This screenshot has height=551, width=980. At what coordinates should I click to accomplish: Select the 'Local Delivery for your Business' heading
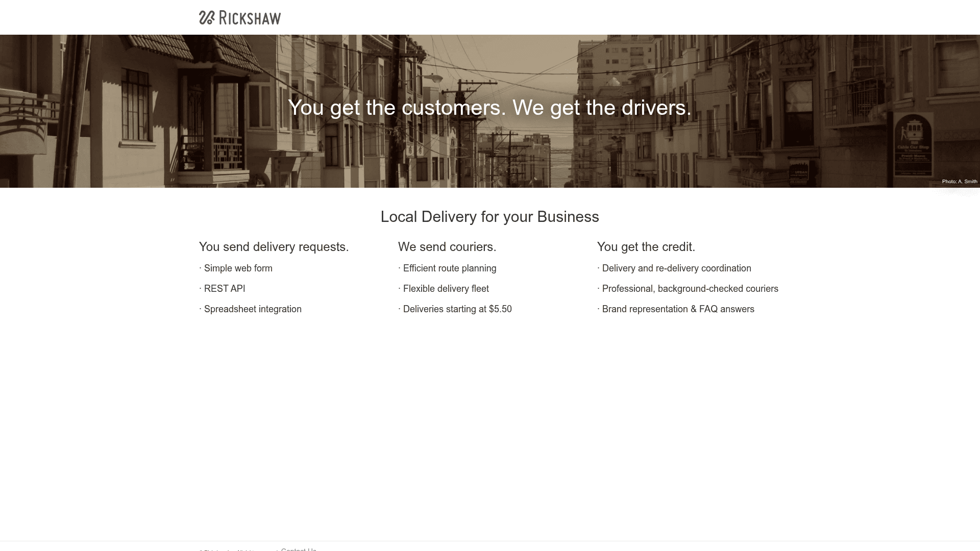tap(489, 217)
